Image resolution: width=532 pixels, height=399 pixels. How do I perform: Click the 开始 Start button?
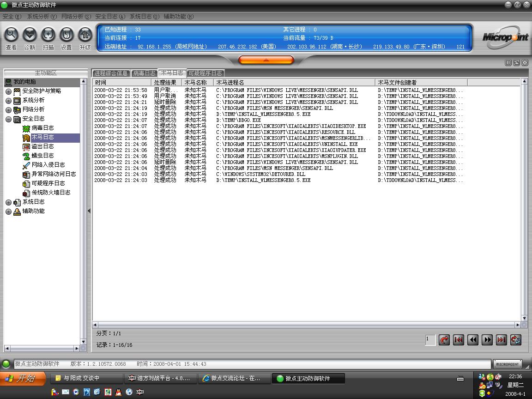pyautogui.click(x=23, y=378)
